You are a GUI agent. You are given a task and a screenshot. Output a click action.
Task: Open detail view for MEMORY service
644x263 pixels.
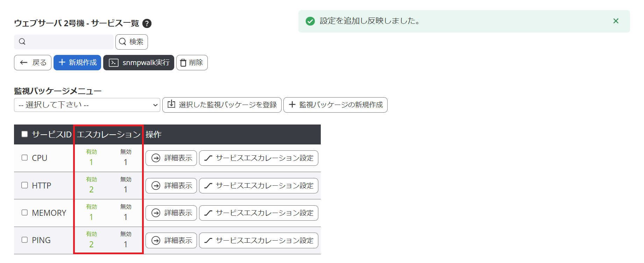coord(171,213)
